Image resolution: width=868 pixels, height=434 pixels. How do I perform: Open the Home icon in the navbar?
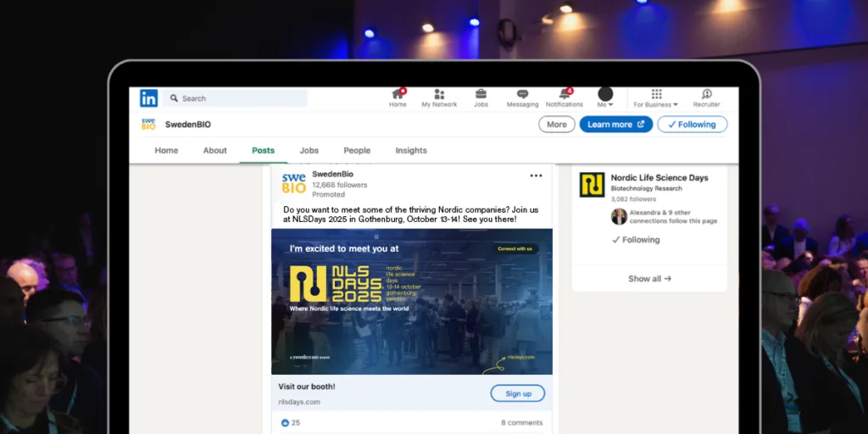point(398,97)
